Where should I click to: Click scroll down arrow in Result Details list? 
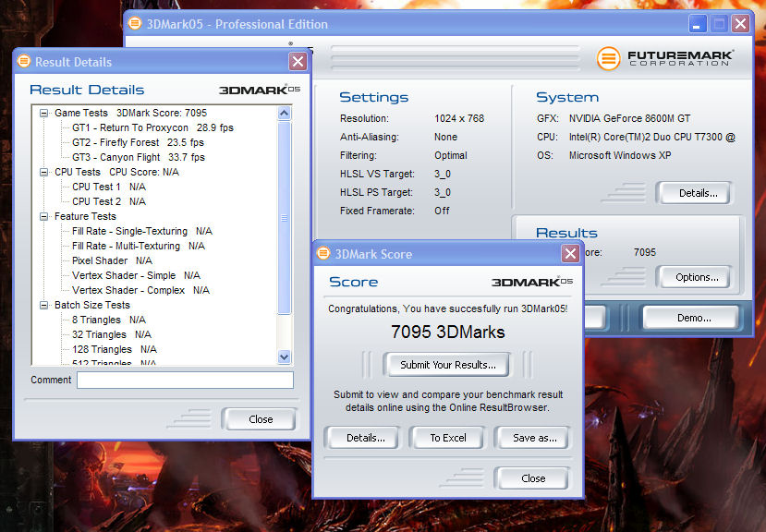pyautogui.click(x=285, y=357)
